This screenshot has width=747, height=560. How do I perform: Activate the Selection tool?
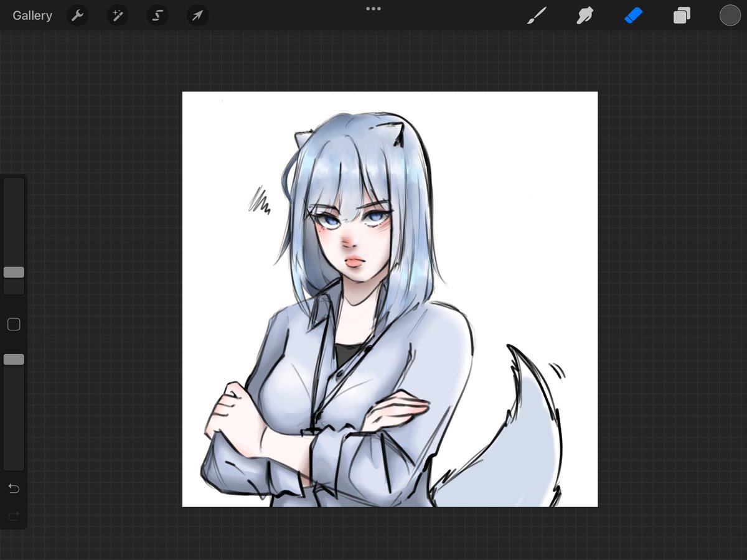coord(157,16)
